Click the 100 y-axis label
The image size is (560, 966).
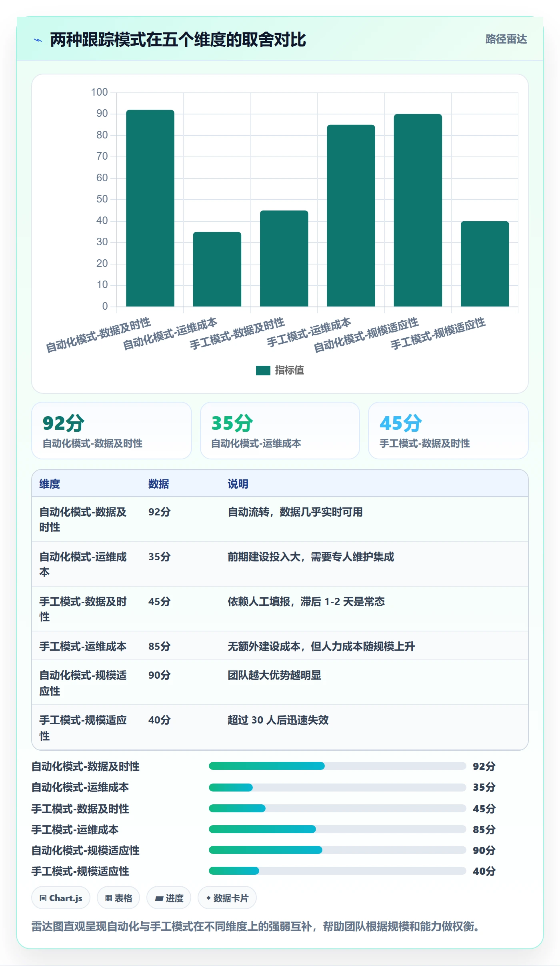point(99,92)
